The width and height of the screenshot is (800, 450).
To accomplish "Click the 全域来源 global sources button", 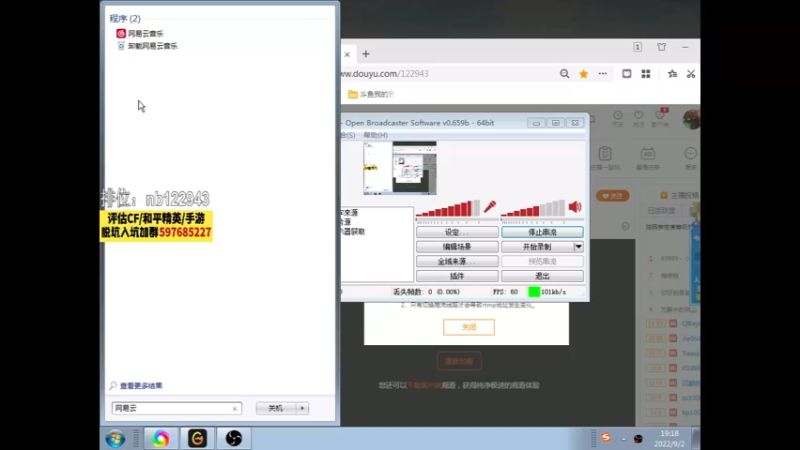I will click(x=457, y=261).
